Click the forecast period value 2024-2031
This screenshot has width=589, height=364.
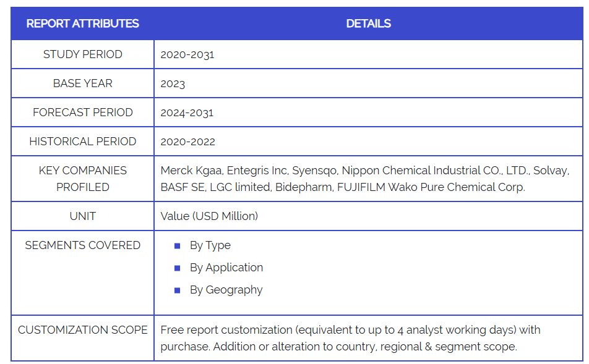pos(187,112)
